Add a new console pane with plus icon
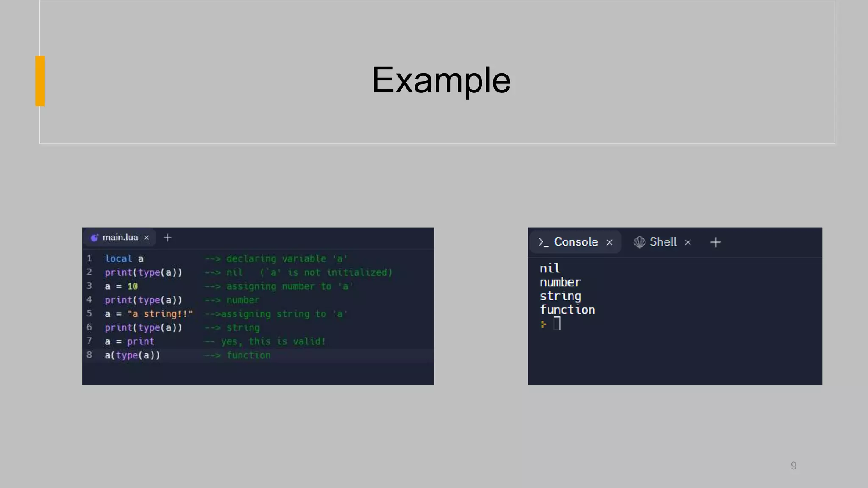This screenshot has height=488, width=868. tap(715, 242)
